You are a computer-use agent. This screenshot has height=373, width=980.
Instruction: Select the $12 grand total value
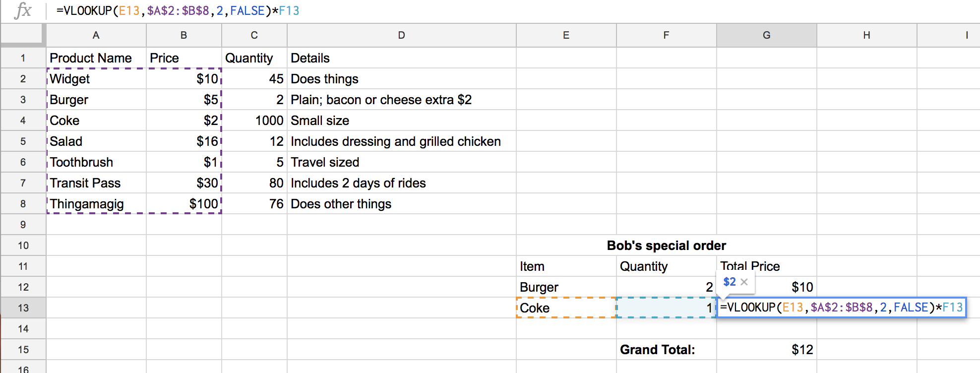click(766, 349)
